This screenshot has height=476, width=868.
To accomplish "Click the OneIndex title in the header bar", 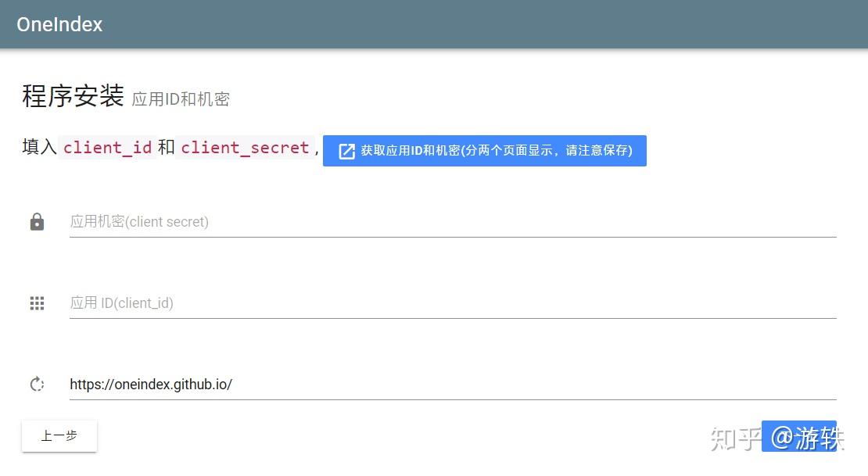I will pos(59,24).
